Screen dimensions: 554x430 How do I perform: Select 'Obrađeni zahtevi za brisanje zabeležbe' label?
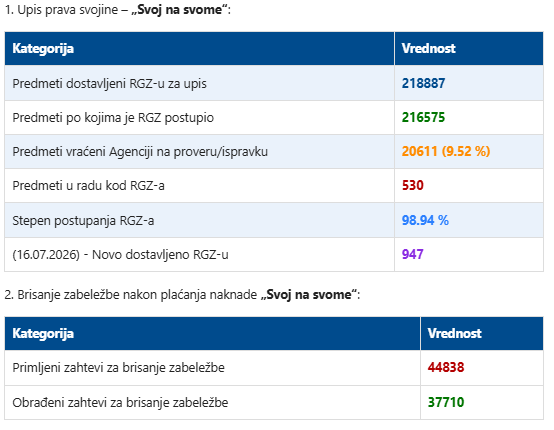click(120, 402)
